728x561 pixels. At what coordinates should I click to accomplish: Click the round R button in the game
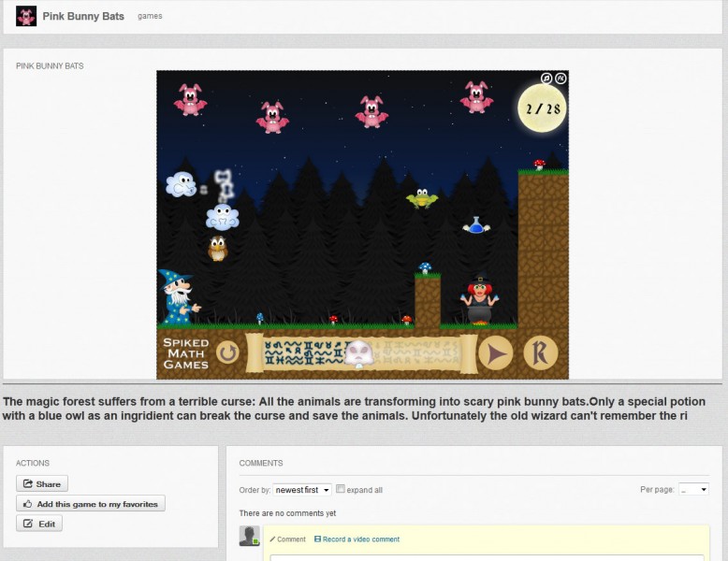pyautogui.click(x=541, y=352)
